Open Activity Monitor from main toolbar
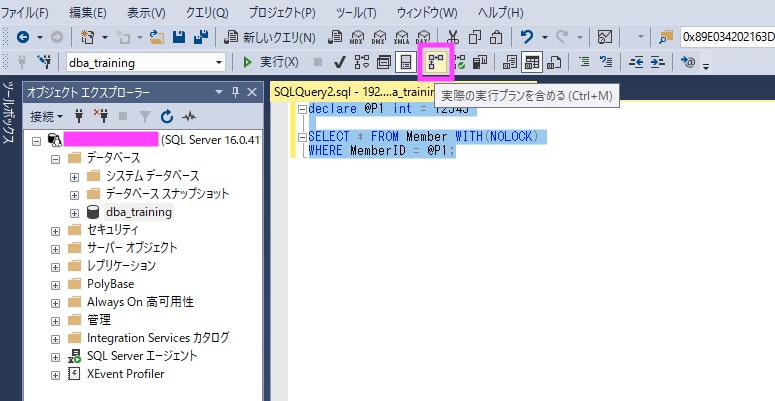Screen dimensions: 775x401 [x=604, y=37]
